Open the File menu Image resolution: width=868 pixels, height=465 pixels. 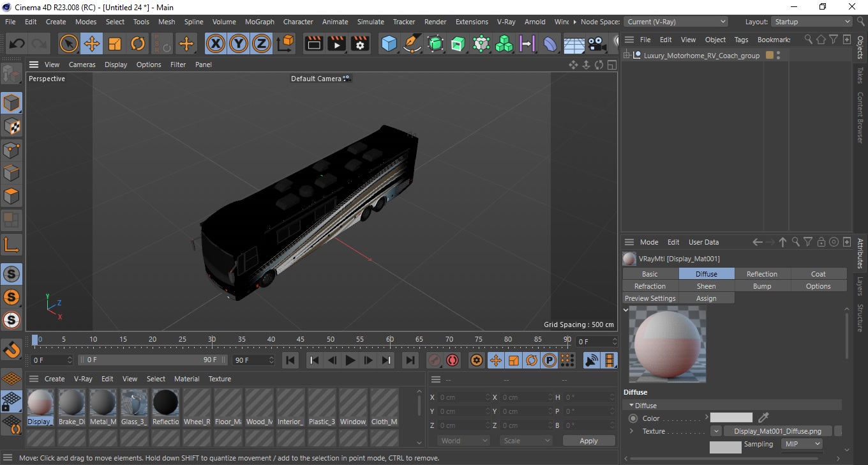10,22
